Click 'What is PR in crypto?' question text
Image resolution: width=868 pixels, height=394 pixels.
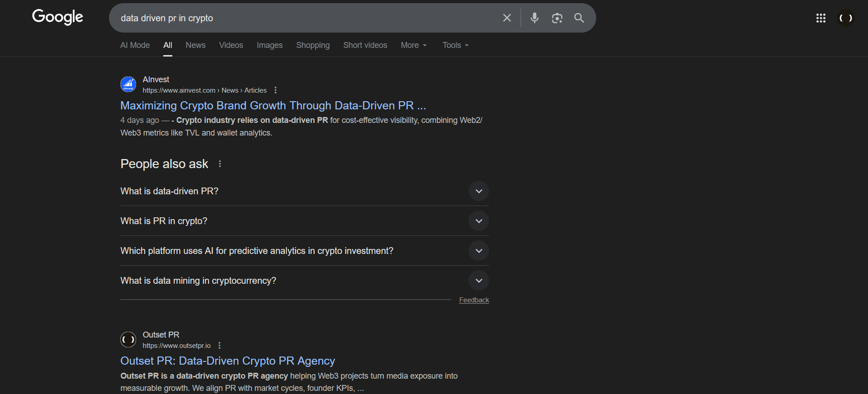pos(164,221)
